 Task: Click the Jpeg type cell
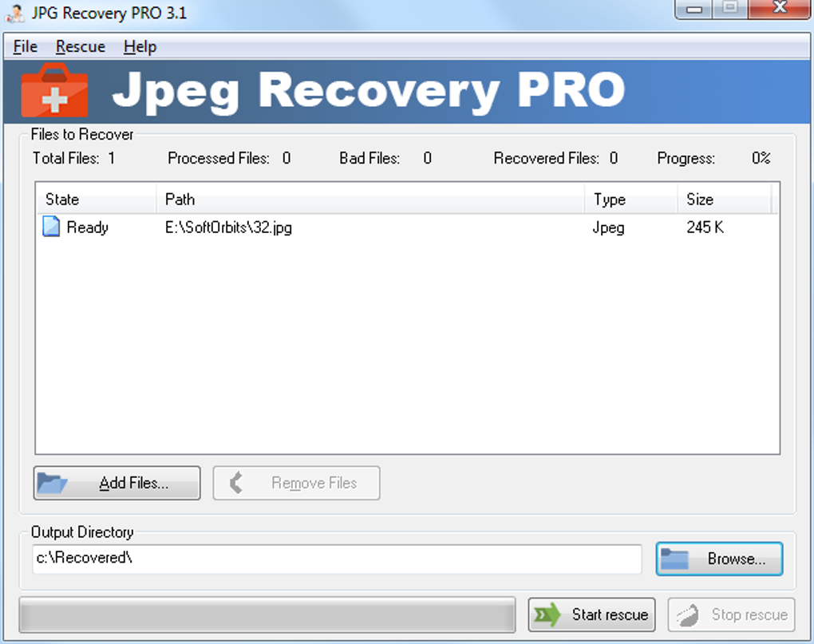point(608,227)
